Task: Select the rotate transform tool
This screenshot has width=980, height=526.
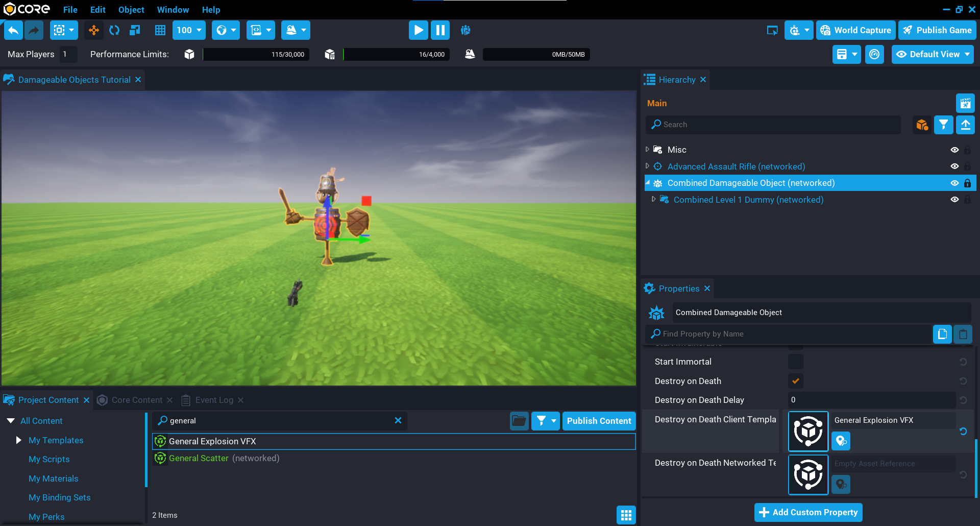Action: [x=114, y=30]
